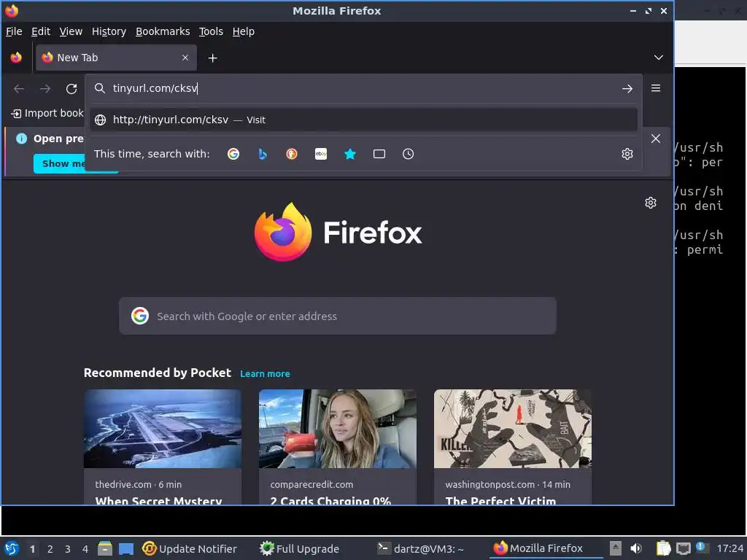Search this time with DuckDuckGo
747x560 pixels.
point(292,154)
